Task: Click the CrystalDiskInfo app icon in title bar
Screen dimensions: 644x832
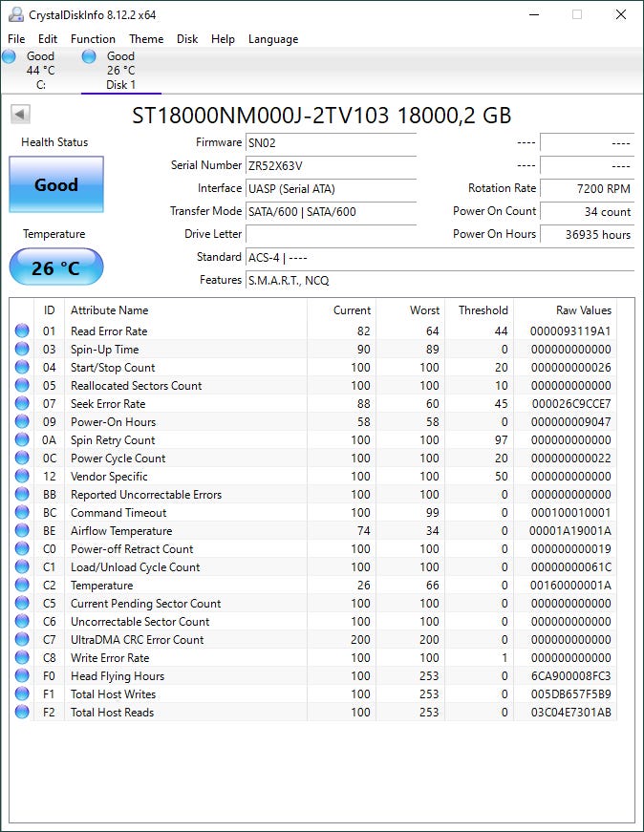Action: point(16,14)
